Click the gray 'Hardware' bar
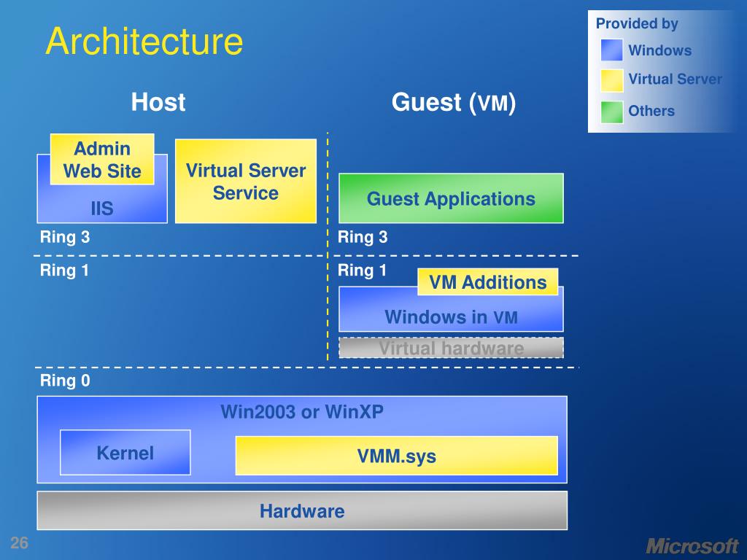747x560 pixels. pyautogui.click(x=302, y=510)
